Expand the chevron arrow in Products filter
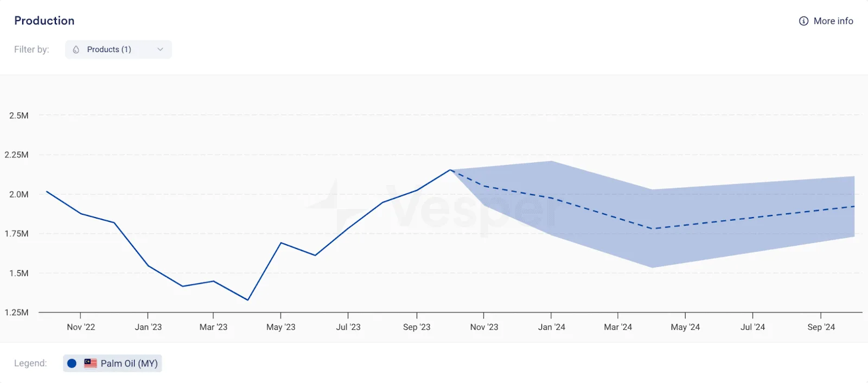 coord(160,49)
